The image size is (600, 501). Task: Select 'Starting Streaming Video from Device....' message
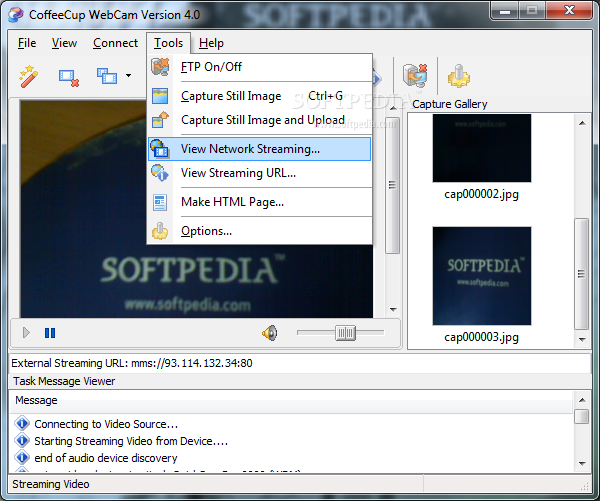(131, 441)
